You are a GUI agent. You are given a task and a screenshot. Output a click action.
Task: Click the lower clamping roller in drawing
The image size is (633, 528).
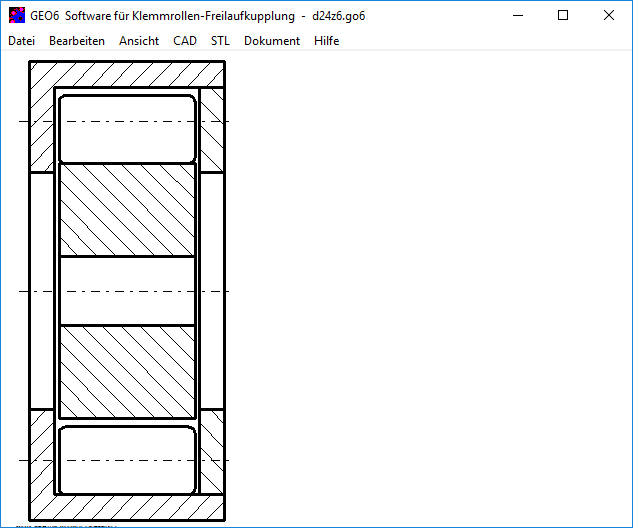[127, 460]
